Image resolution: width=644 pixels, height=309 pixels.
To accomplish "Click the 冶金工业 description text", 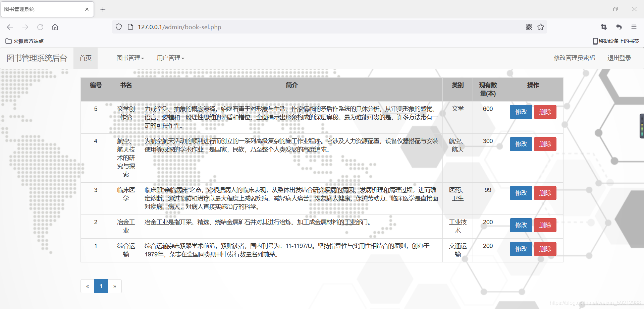I will click(258, 222).
